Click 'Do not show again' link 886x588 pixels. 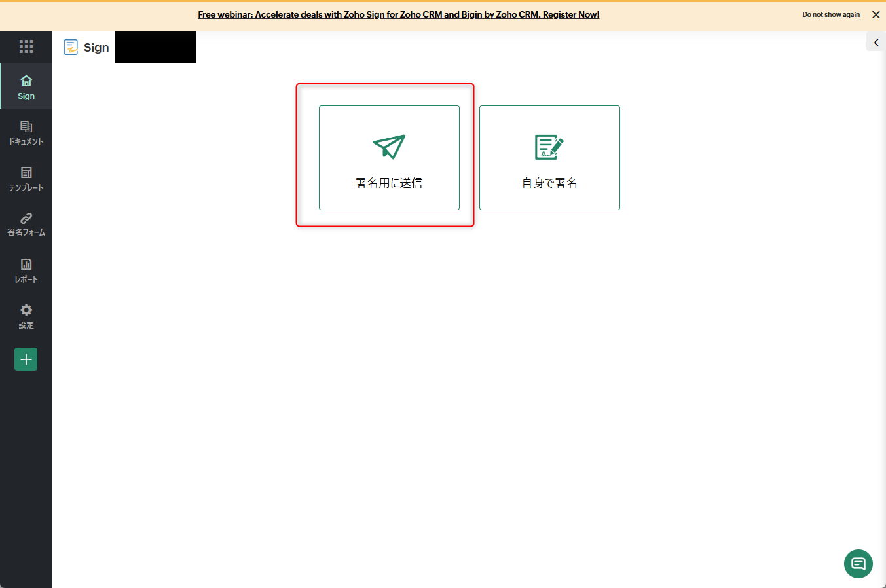[831, 14]
